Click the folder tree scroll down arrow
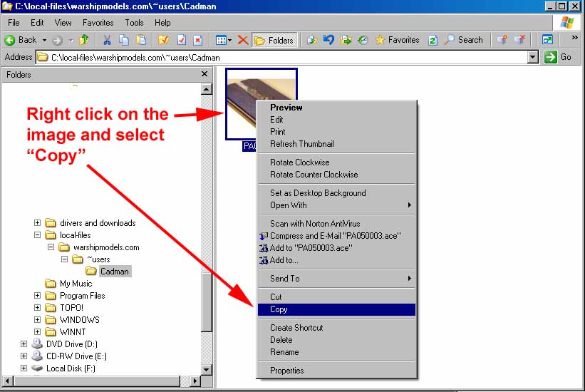The height and width of the screenshot is (392, 585). pyautogui.click(x=207, y=369)
